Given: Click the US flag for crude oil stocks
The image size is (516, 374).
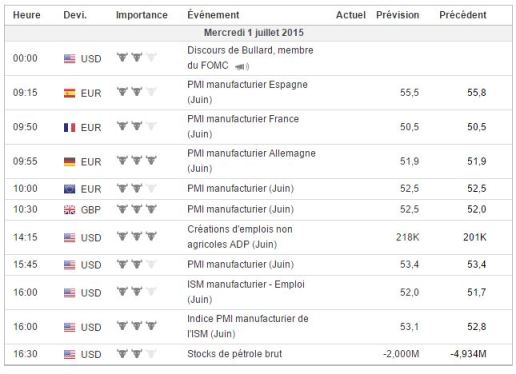Looking at the screenshot, I should pyautogui.click(x=70, y=354).
